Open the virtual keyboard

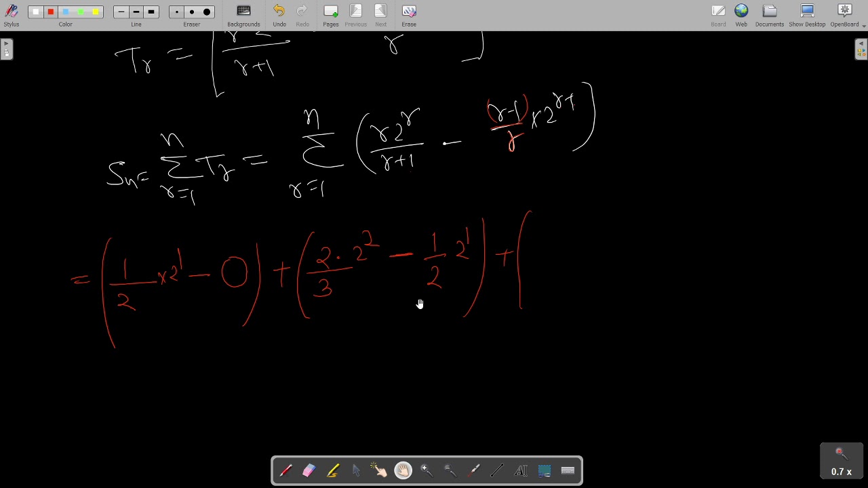point(568,470)
